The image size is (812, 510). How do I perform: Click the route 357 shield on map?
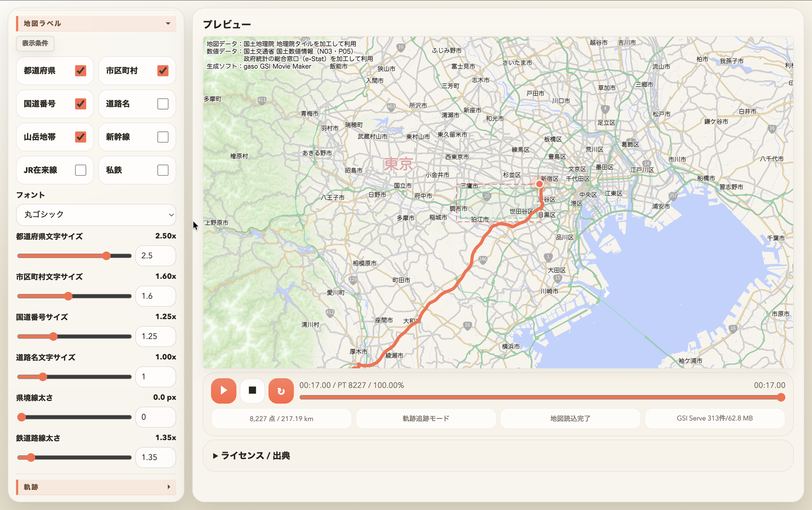pyautogui.click(x=673, y=195)
